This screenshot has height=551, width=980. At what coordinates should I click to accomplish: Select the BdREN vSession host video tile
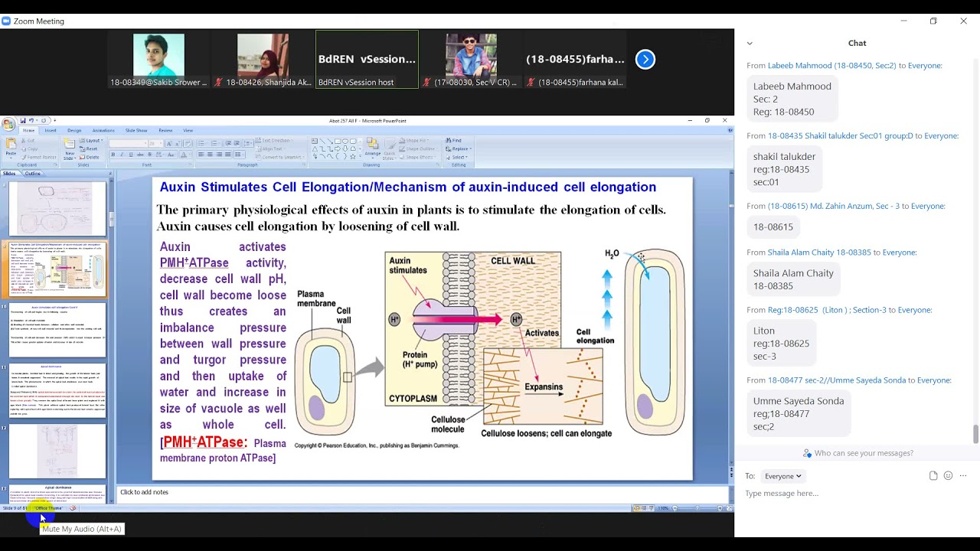click(367, 60)
